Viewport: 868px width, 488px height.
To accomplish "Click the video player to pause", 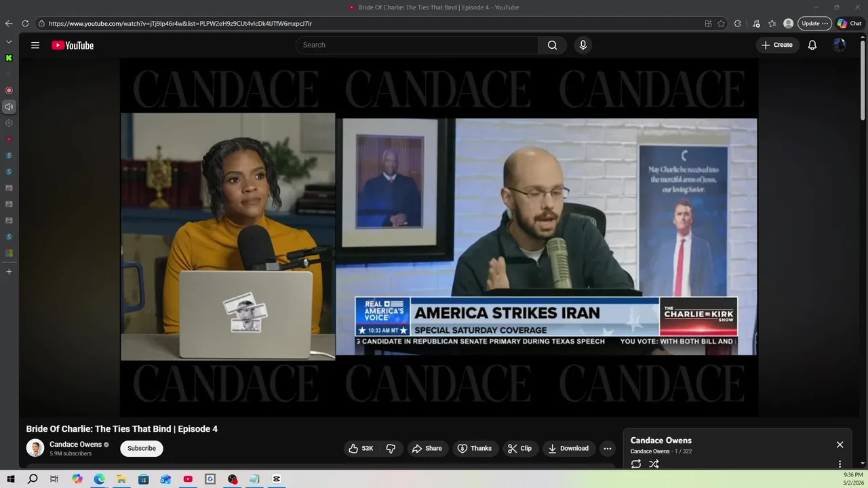I will [x=439, y=237].
